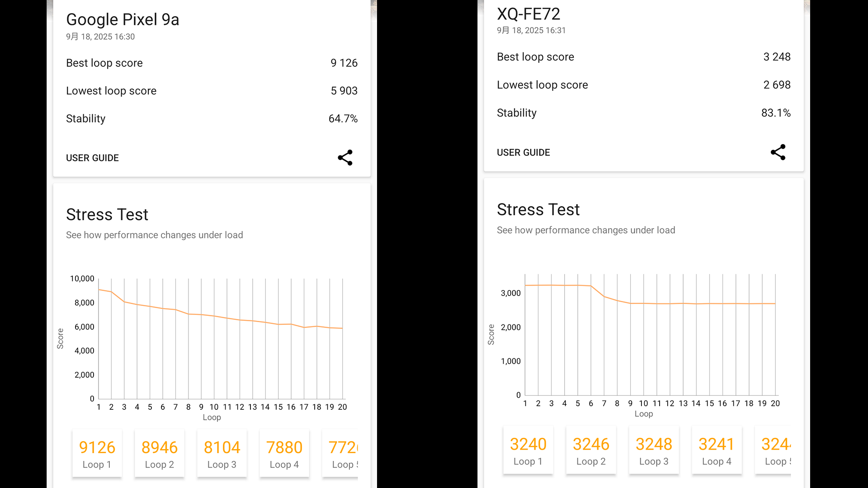Viewport: 868px width, 488px height.
Task: Click best loop score value 3 248
Action: (777, 56)
